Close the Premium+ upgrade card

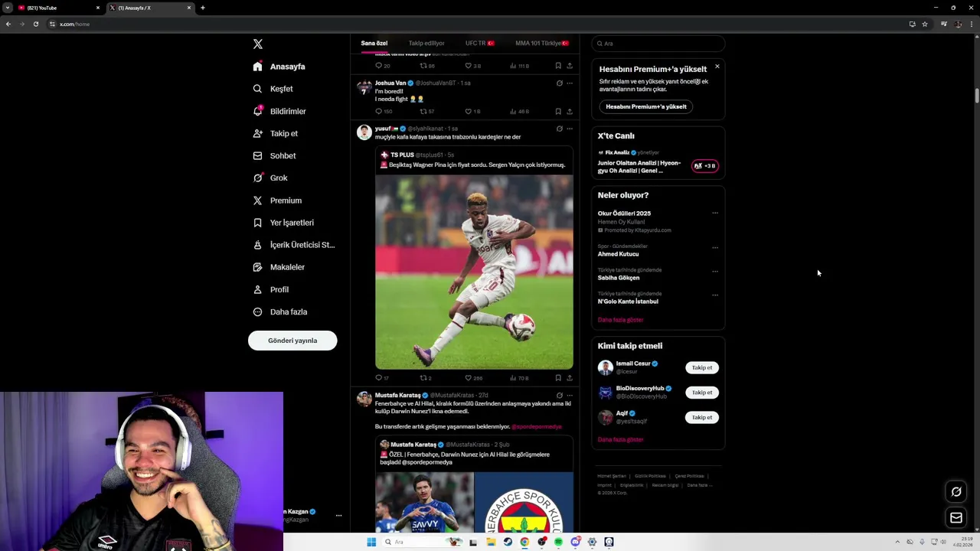[x=717, y=67]
